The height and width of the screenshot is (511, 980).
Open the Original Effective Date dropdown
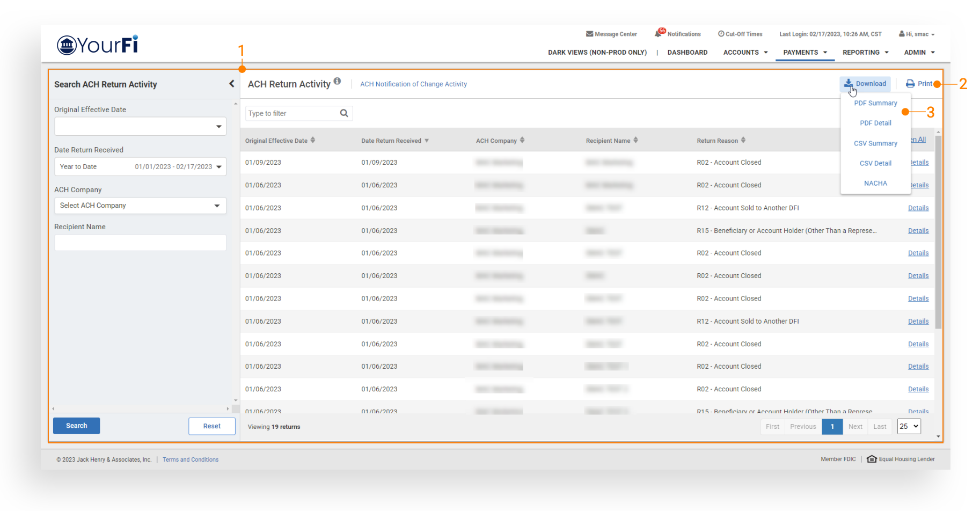pyautogui.click(x=218, y=127)
